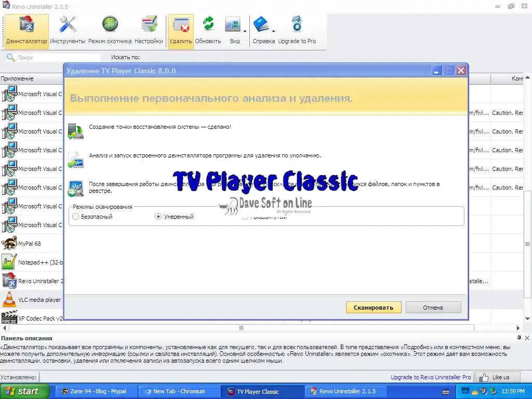Image resolution: width=532 pixels, height=399 pixels.
Task: Pin the Панель описания panel
Action: [519, 338]
